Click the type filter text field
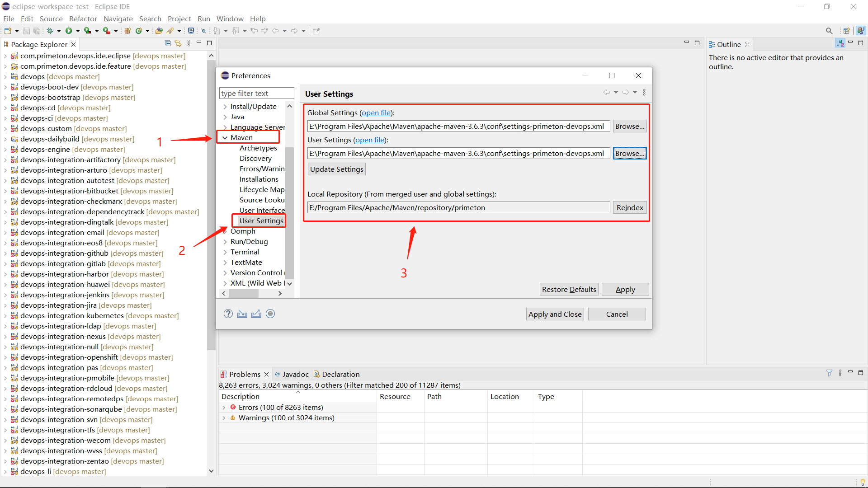Viewport: 868px width, 488px height. click(x=256, y=93)
